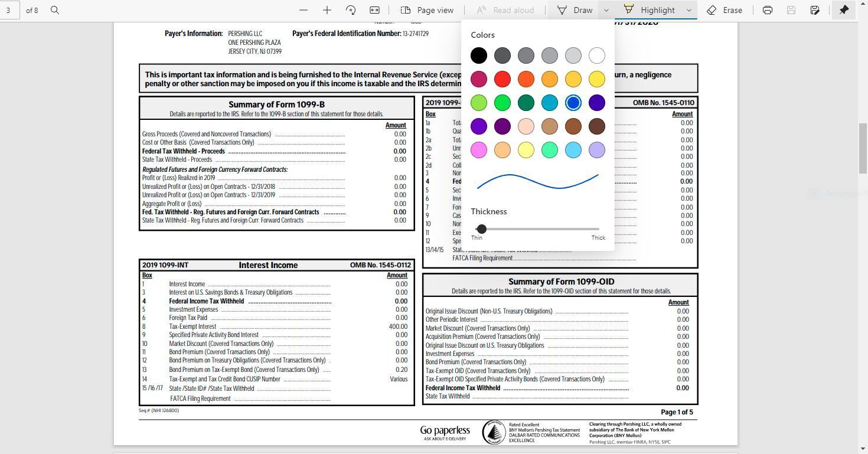This screenshot has width=868, height=454.
Task: Click the page number input field
Action: click(x=9, y=10)
